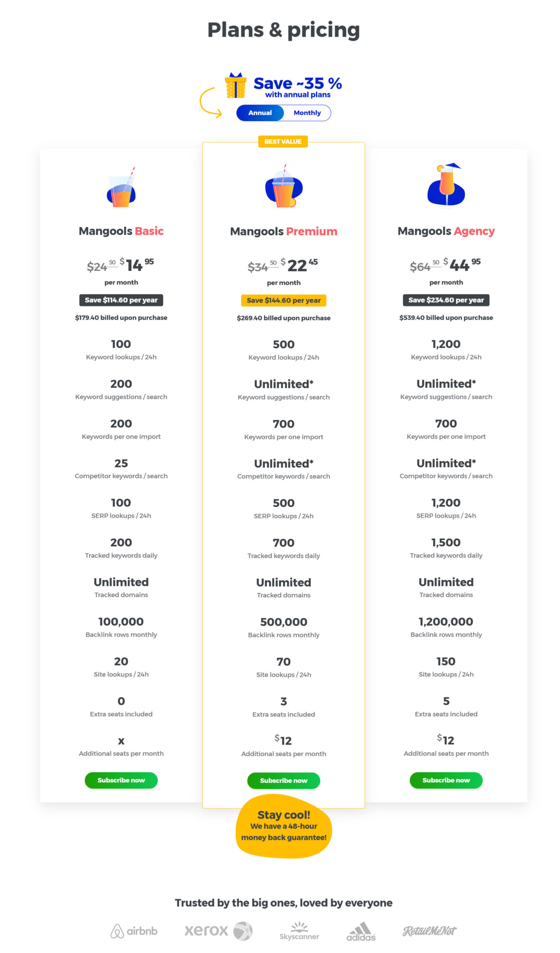Click the Save $114.60 per year badge
Viewport: 560px width, 953px height.
(x=121, y=300)
